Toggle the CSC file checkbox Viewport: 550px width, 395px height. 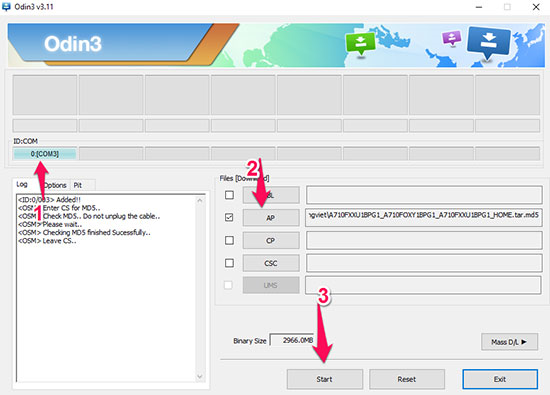click(x=229, y=263)
